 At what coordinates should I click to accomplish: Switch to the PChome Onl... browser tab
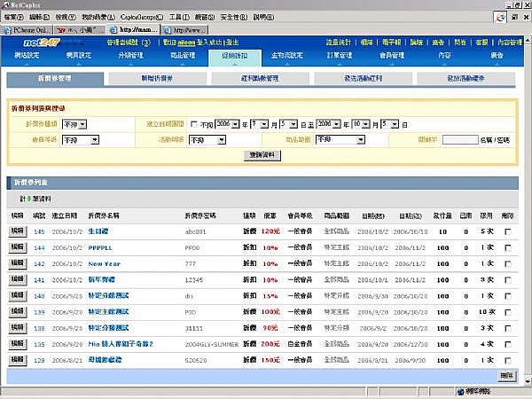27,30
